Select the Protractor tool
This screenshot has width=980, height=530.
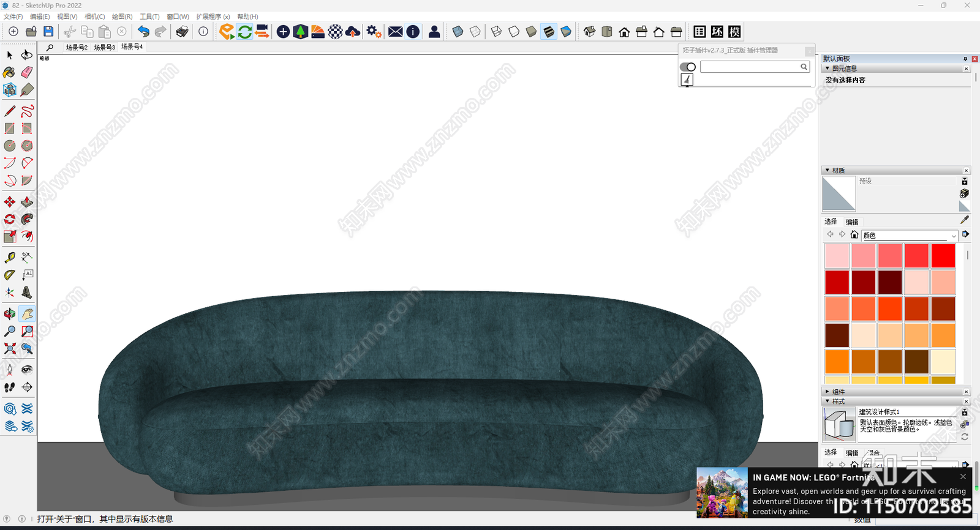[10, 275]
